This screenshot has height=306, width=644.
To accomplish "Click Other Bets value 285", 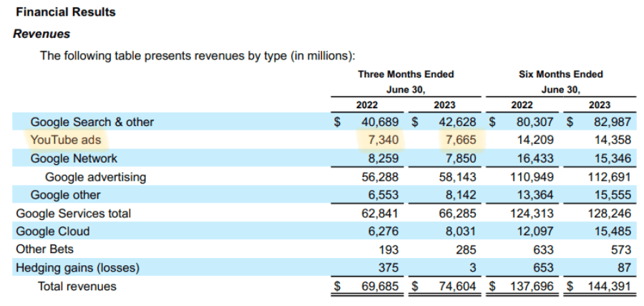I will (466, 249).
